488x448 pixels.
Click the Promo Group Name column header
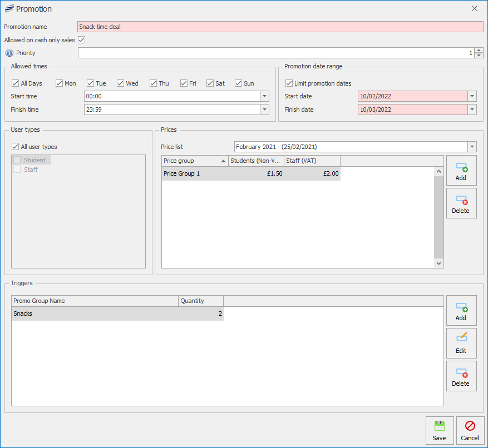(x=95, y=301)
